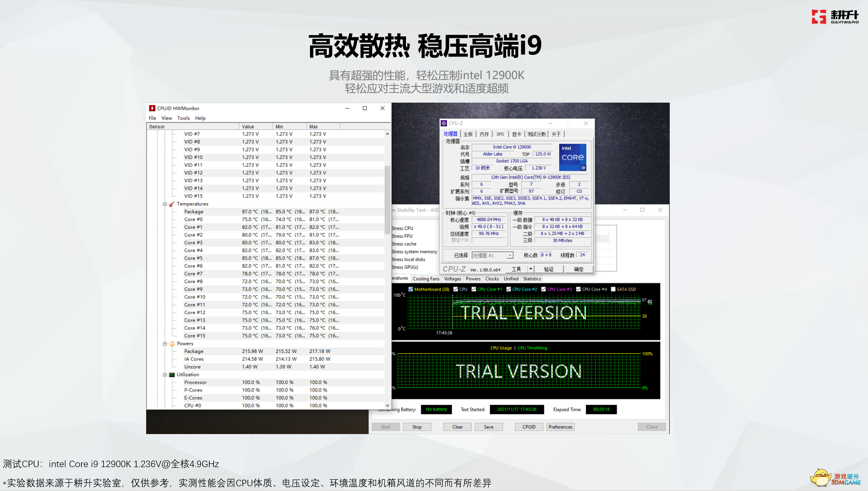Switch to the 内存 tab in CPU-Z
The width and height of the screenshot is (868, 491).
pyautogui.click(x=484, y=134)
